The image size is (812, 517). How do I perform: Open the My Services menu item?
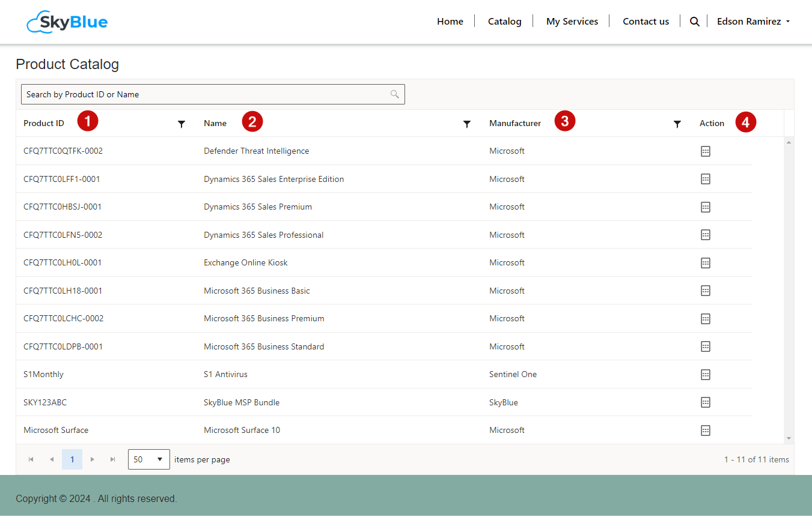[572, 22]
